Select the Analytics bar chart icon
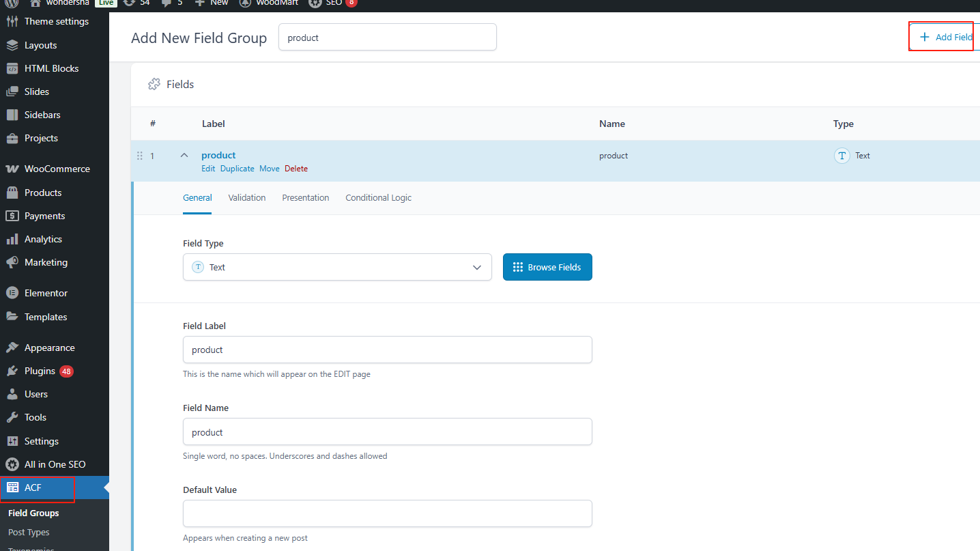 (12, 239)
